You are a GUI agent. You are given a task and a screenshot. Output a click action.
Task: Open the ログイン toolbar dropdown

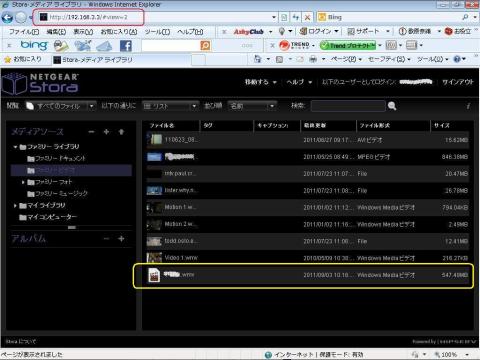(x=319, y=31)
